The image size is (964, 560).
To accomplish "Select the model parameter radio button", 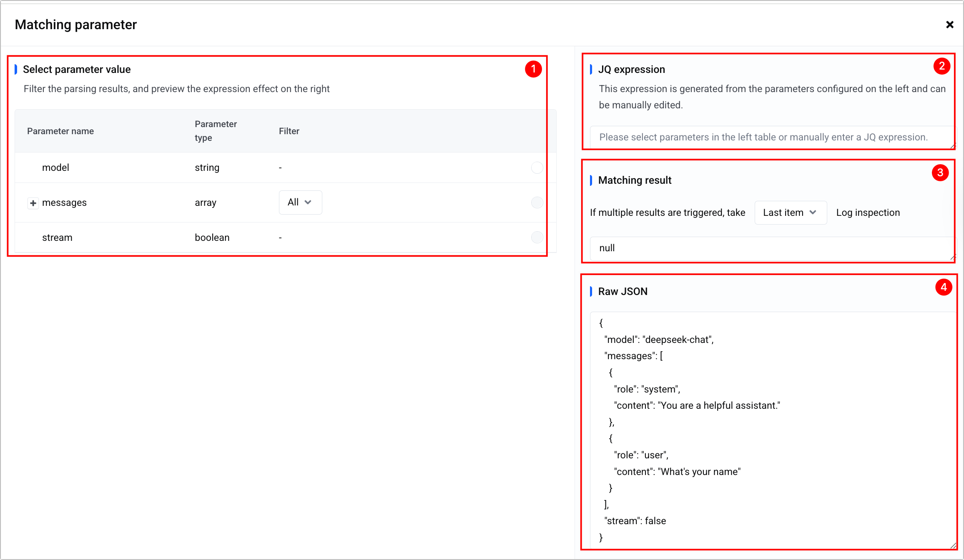I will [x=537, y=167].
